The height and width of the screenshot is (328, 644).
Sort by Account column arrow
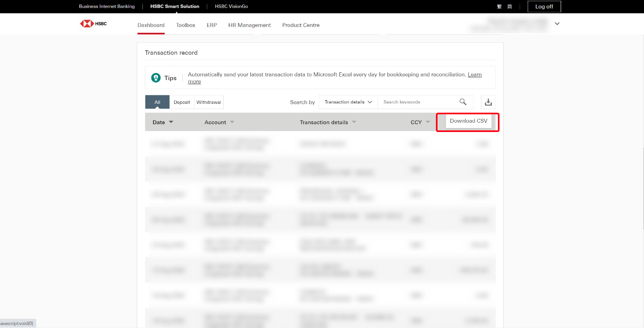(232, 122)
